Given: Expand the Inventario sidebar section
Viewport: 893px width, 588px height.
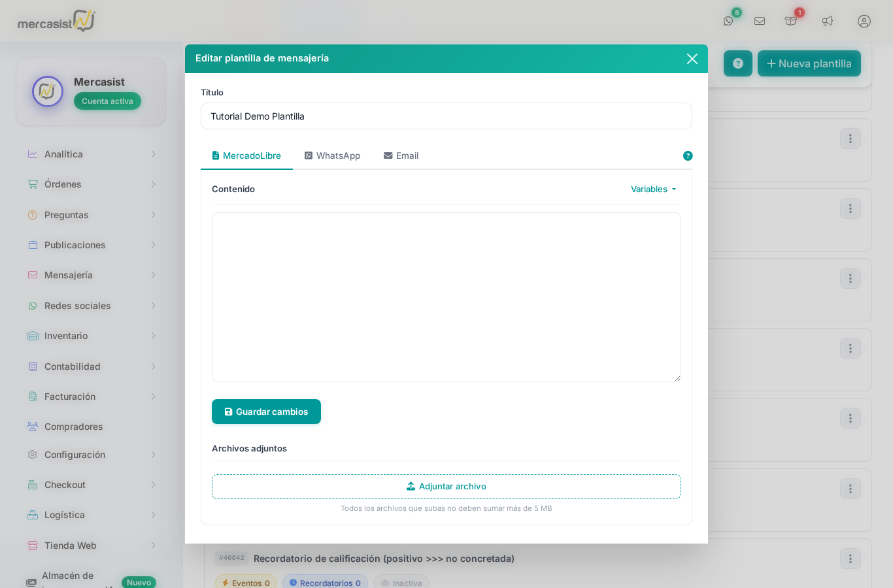Looking at the screenshot, I should (x=92, y=336).
